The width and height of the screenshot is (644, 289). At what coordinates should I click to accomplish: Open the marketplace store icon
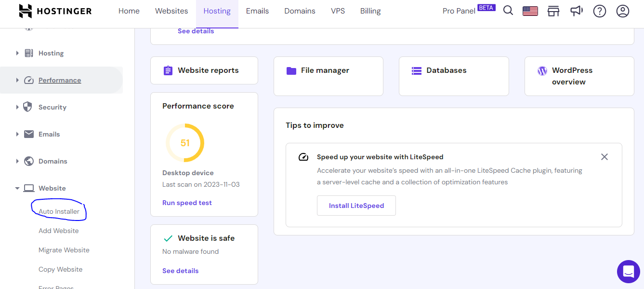[553, 10]
